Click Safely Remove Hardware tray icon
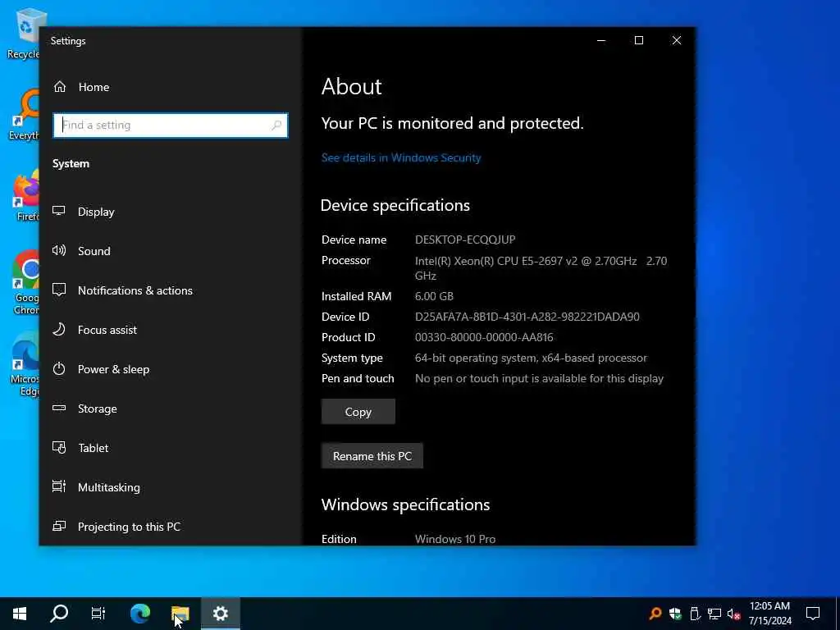This screenshot has height=630, width=840. pyautogui.click(x=695, y=614)
